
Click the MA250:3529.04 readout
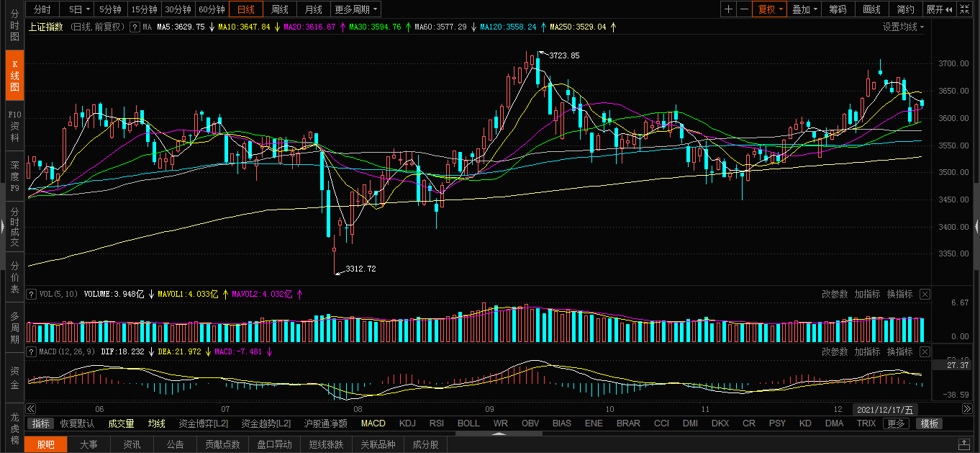point(577,27)
